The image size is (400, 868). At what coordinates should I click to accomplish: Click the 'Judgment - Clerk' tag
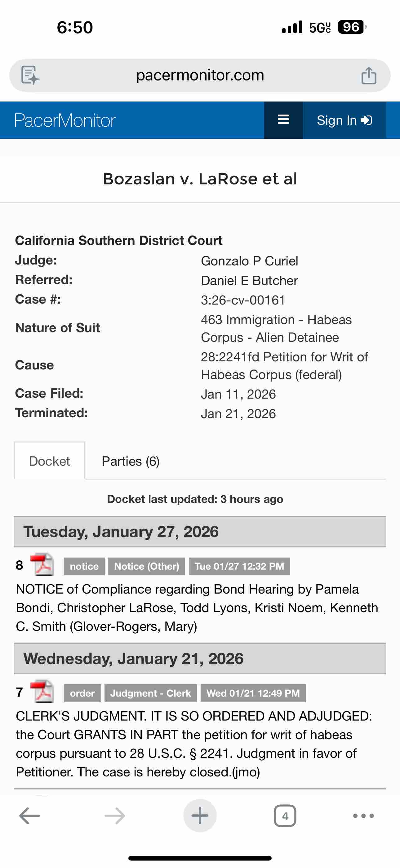(150, 693)
